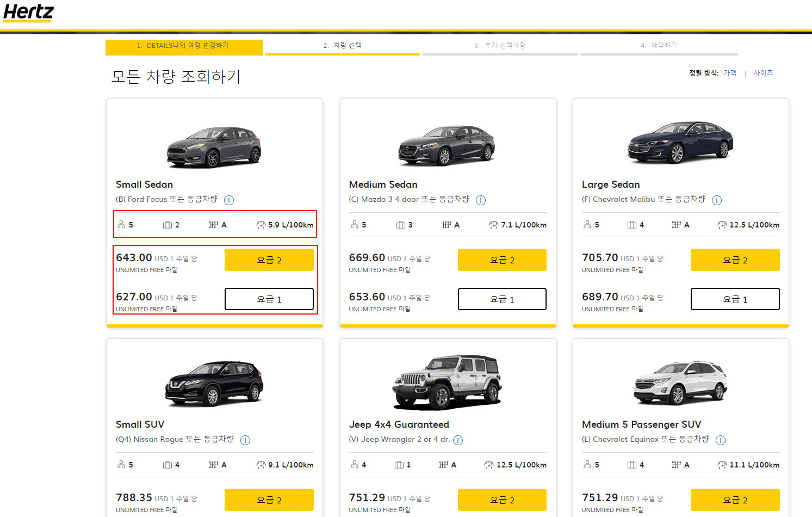Viewport: 812px width, 517px height.
Task: Click the Large Sedan title
Action: pyautogui.click(x=611, y=184)
